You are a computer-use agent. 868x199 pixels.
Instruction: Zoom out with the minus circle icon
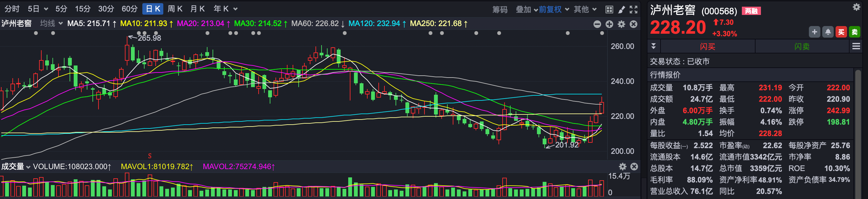coord(597,24)
